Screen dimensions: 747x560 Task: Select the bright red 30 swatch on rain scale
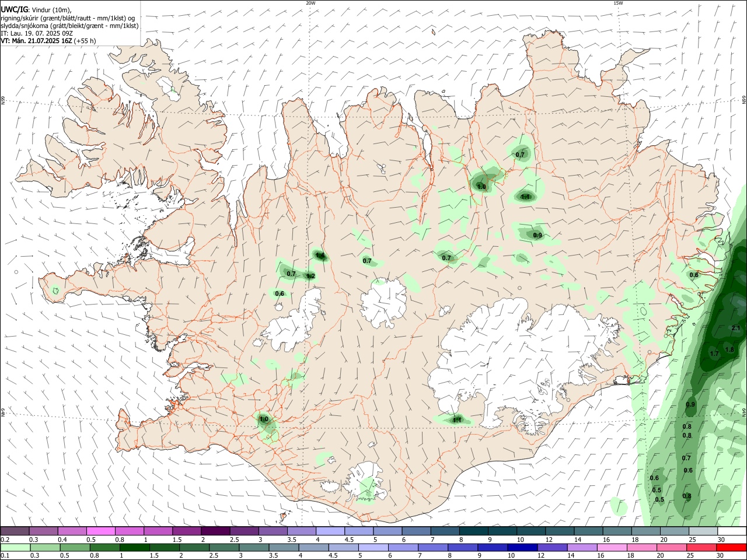pos(732,548)
